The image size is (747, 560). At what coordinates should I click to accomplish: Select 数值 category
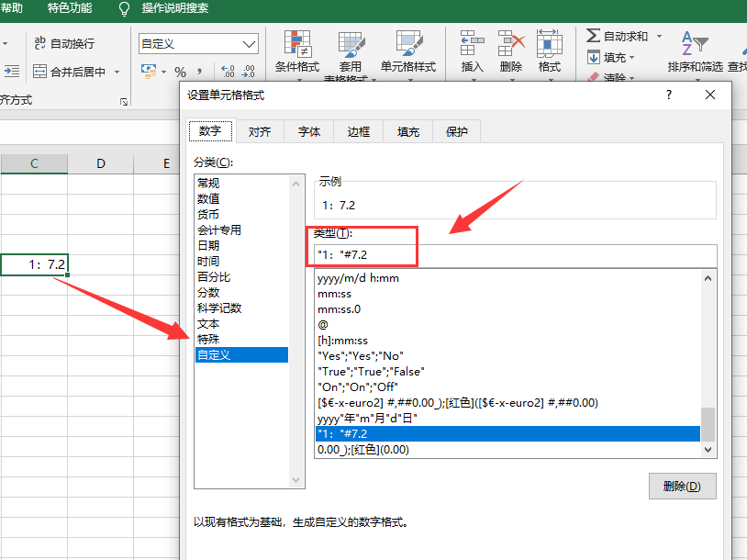coord(241,198)
